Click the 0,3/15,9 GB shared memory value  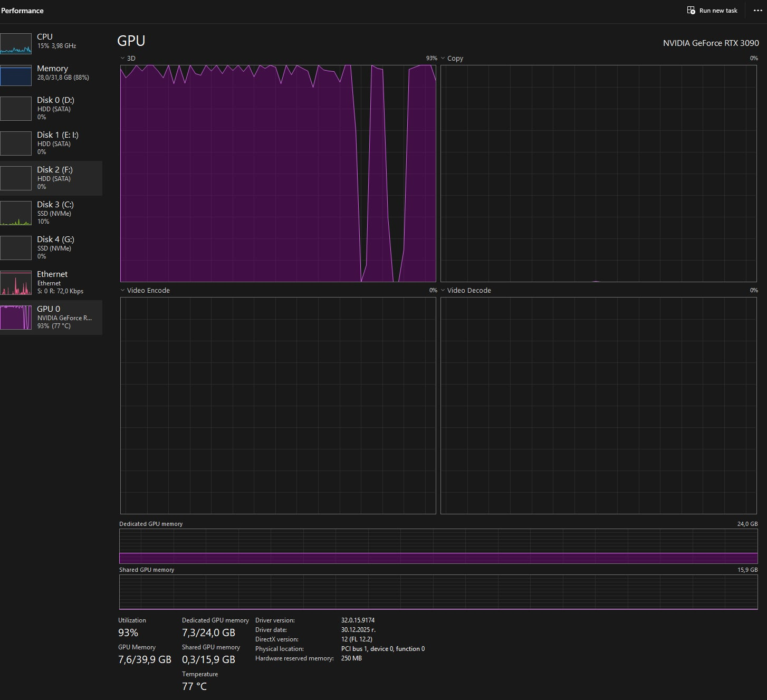tap(208, 659)
